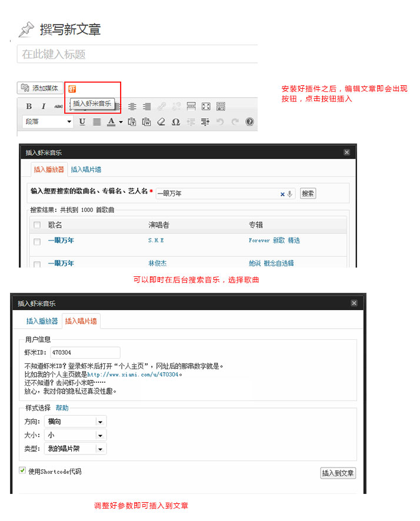The height and width of the screenshot is (521, 420).
Task: Toggle italic formatting
Action: pyautogui.click(x=44, y=106)
